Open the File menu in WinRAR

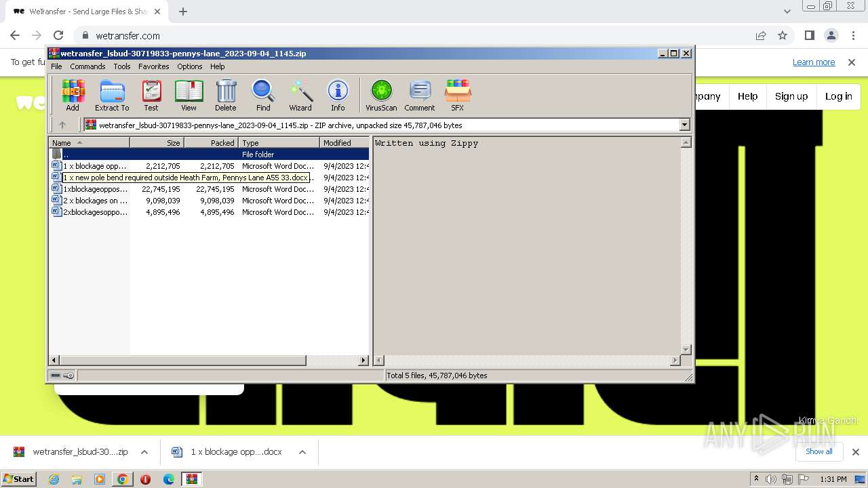tap(56, 66)
